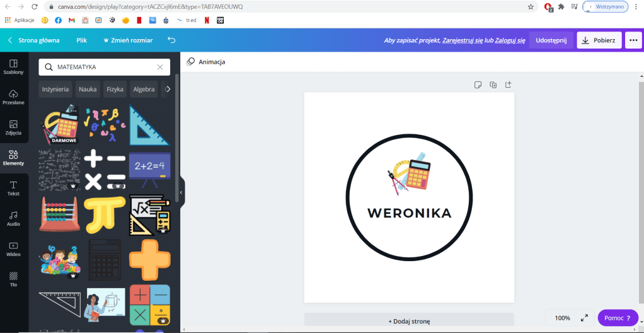This screenshot has width=644, height=333.
Task: Open the Przesłane uploads panel
Action: click(x=13, y=97)
